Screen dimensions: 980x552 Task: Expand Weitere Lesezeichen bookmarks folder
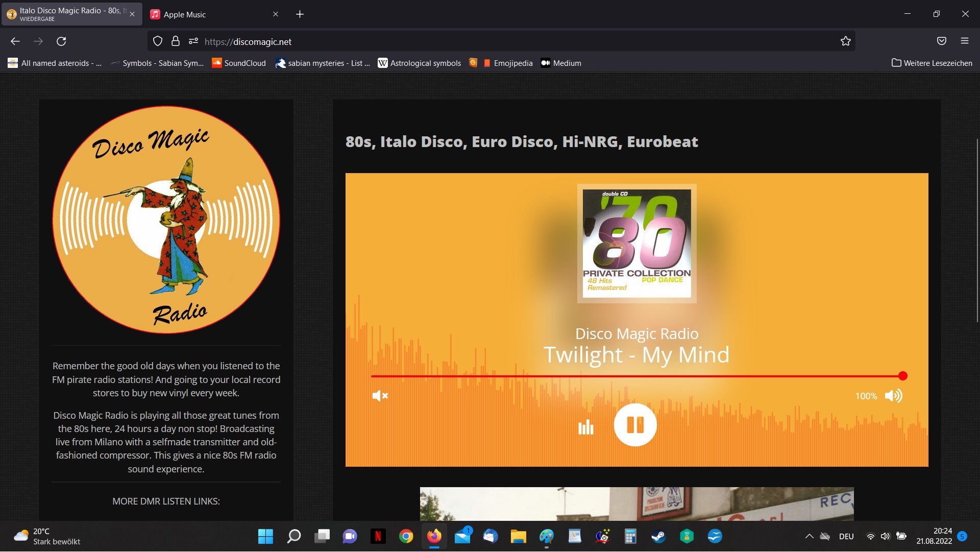pyautogui.click(x=932, y=63)
